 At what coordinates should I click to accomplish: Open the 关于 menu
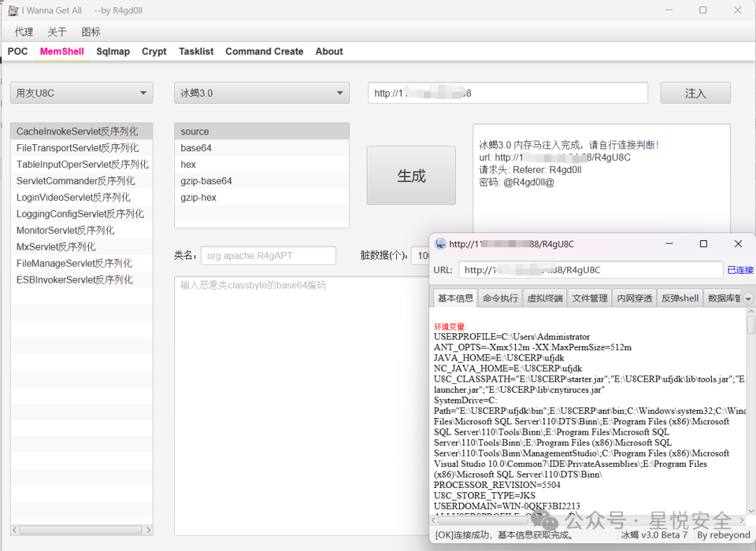57,32
